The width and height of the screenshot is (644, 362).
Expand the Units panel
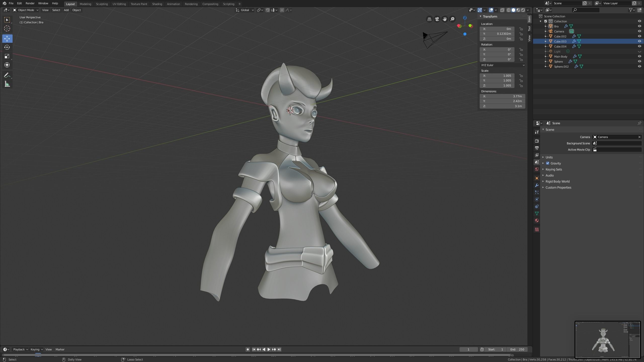[x=549, y=157]
